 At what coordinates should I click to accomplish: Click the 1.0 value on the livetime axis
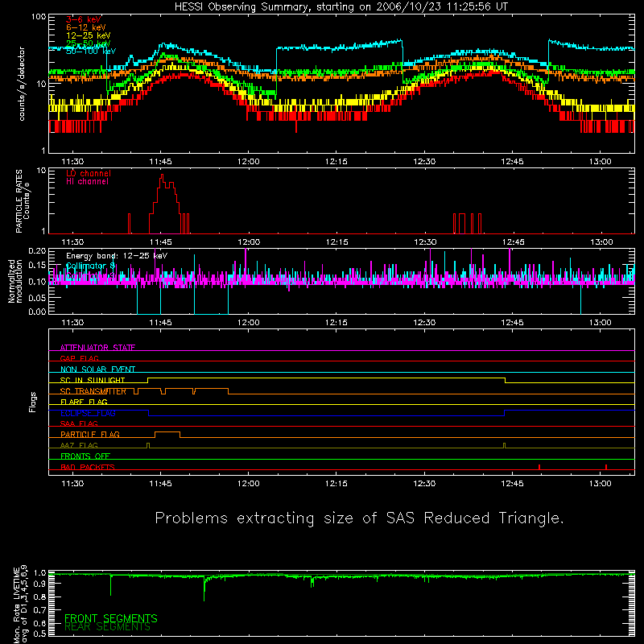(x=39, y=572)
